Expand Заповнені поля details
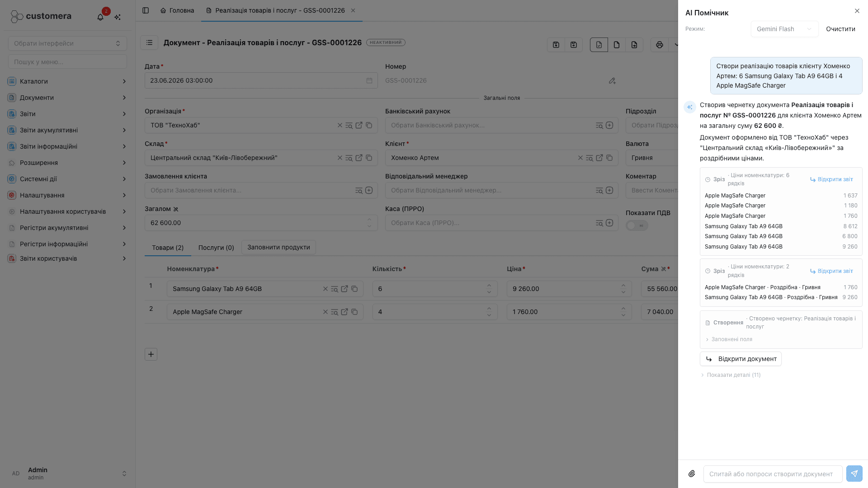Viewport: 868px width, 488px height. [x=729, y=339]
